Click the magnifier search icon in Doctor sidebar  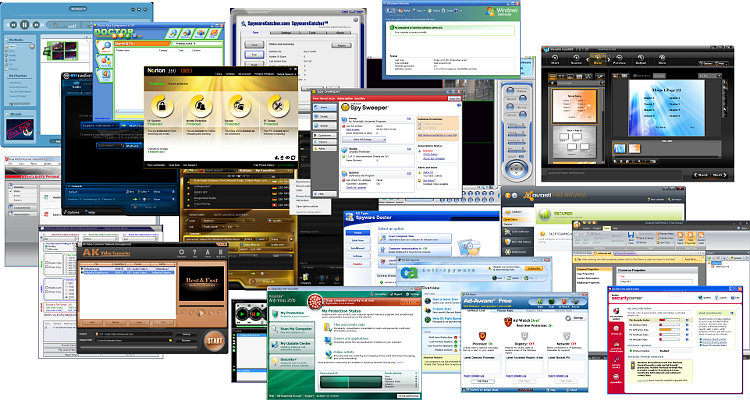point(104,47)
